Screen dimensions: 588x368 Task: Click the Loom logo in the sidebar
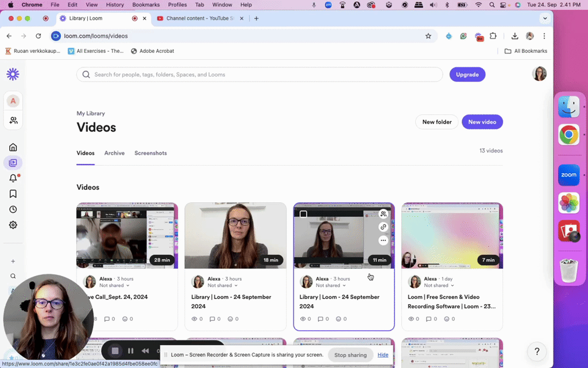coord(13,74)
